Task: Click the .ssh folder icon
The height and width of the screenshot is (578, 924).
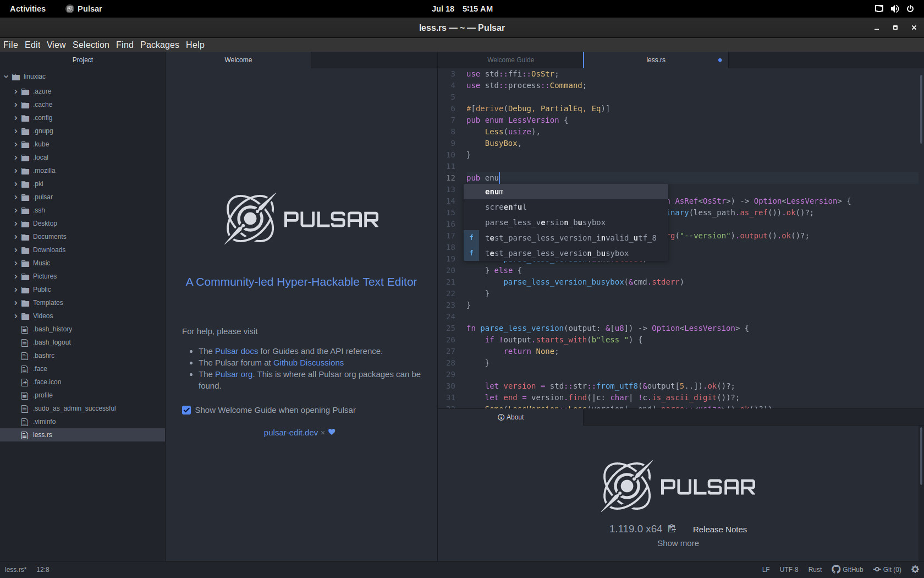Action: pyautogui.click(x=25, y=210)
